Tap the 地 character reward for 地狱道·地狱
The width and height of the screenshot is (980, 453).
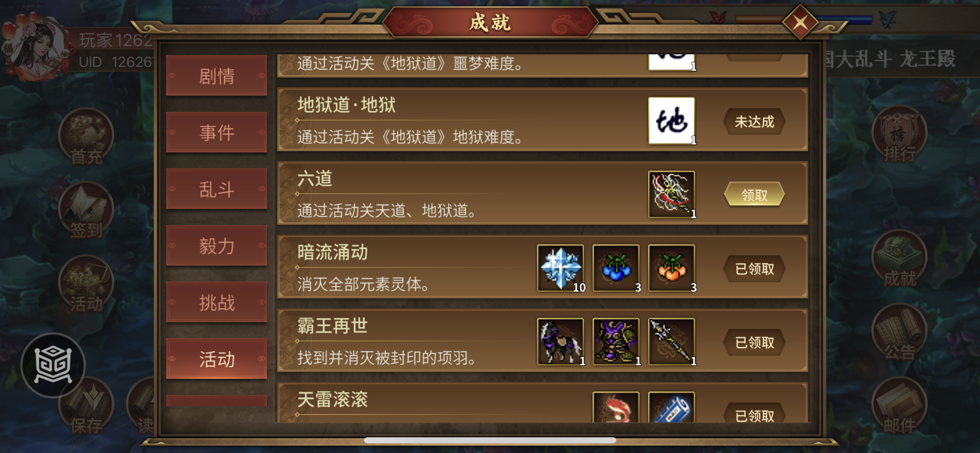pos(671,121)
